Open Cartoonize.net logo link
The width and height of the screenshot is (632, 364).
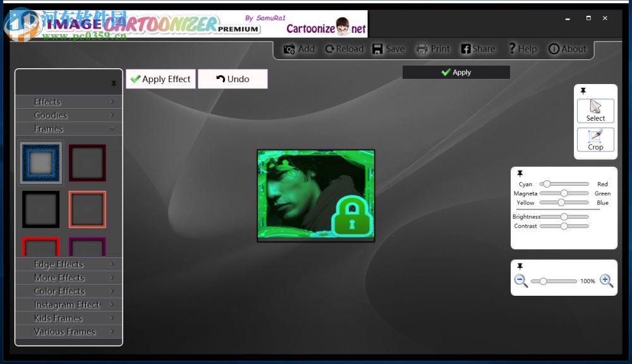325,28
